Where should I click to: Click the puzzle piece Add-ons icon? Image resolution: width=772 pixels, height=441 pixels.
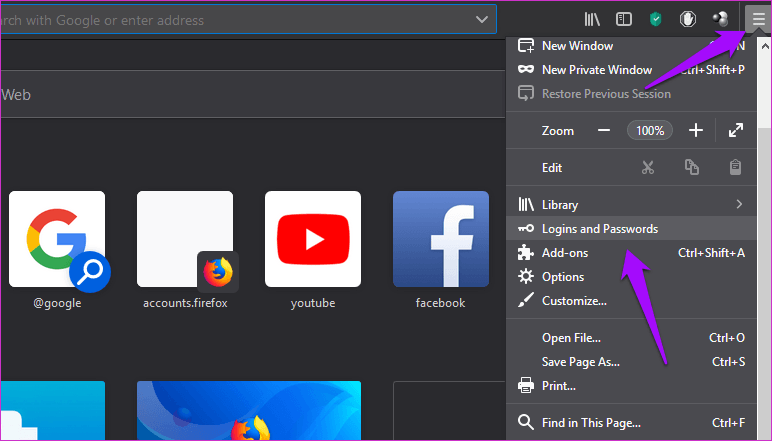point(526,252)
